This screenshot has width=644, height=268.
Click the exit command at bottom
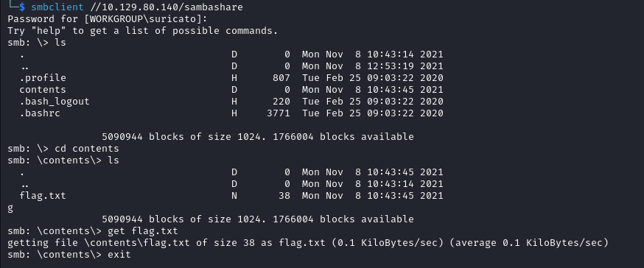coord(119,255)
